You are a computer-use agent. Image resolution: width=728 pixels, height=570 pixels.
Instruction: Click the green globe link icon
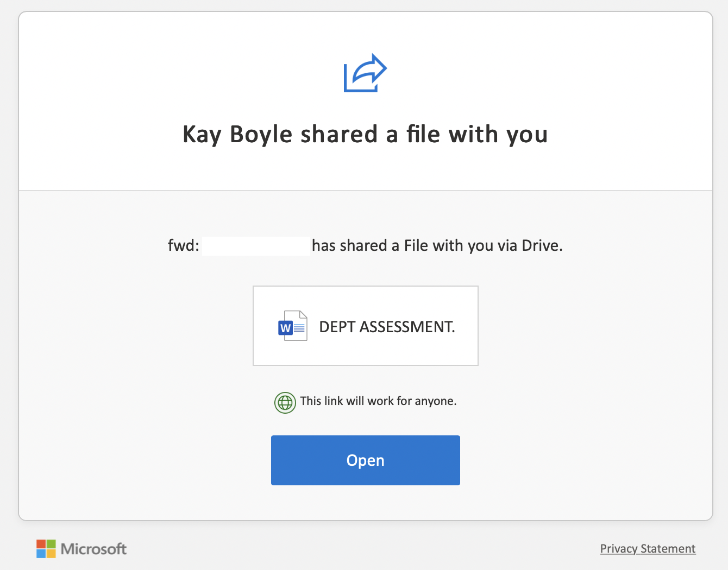point(285,403)
